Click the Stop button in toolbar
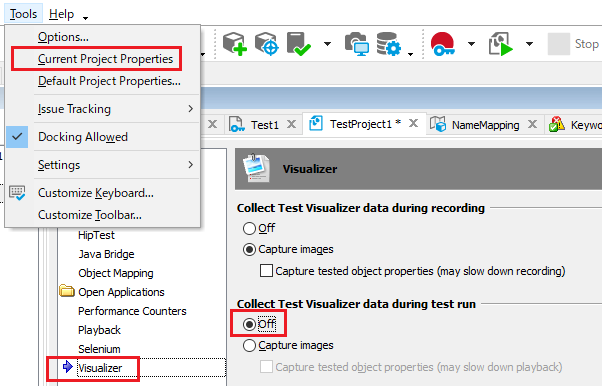Viewport: 602px width, 386px height. point(574,44)
